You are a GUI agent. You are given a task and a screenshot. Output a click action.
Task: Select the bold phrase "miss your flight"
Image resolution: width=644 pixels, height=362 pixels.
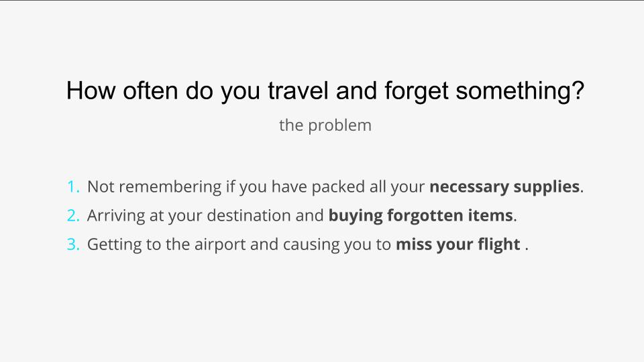coord(458,245)
